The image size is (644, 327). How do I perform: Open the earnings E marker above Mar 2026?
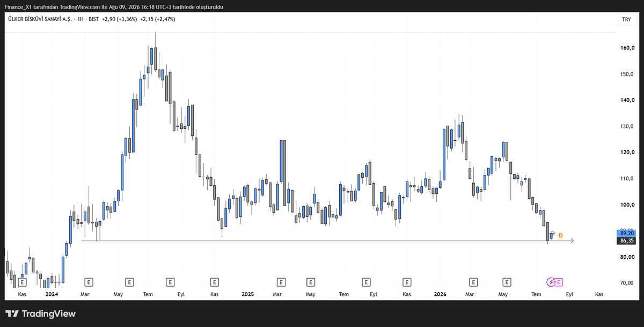click(473, 281)
